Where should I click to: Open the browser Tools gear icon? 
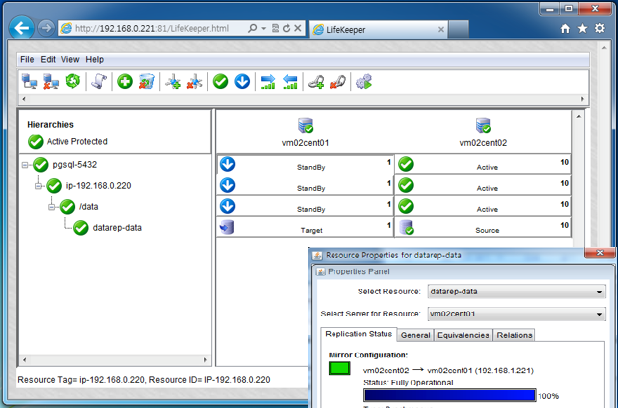pyautogui.click(x=599, y=28)
